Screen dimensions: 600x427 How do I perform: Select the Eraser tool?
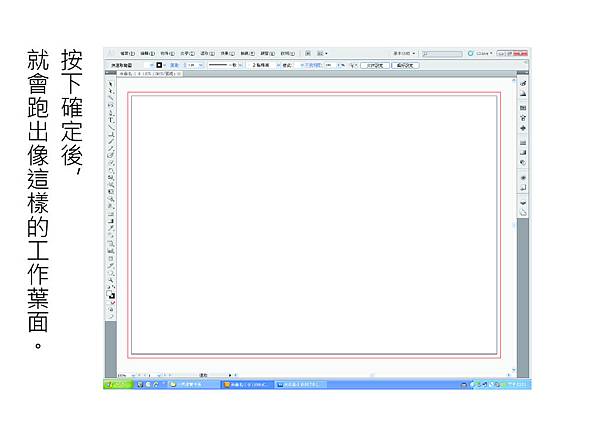coord(111,163)
